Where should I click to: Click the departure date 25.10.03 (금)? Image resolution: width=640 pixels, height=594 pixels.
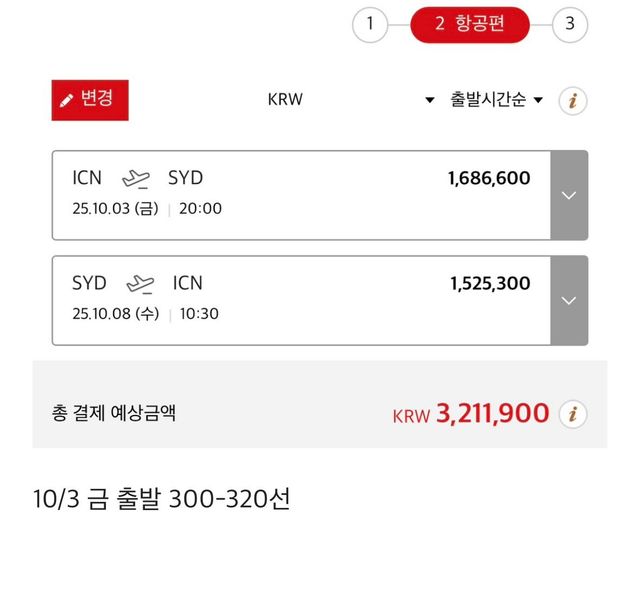tap(116, 209)
